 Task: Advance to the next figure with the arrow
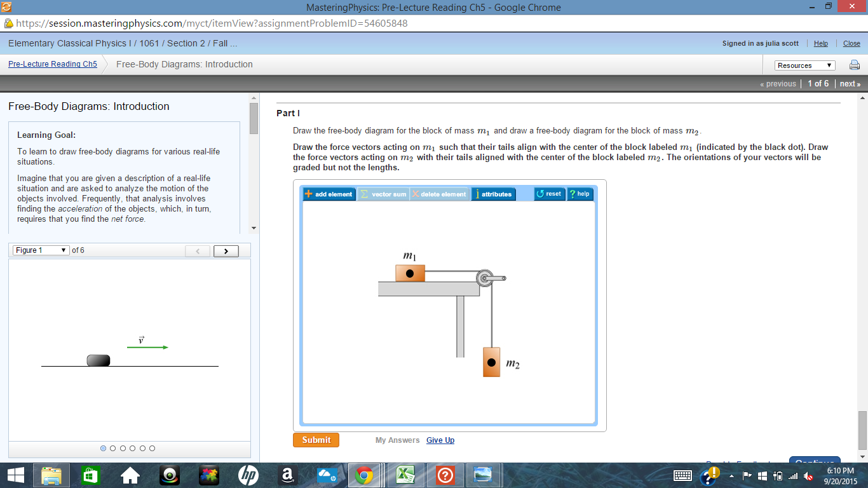[226, 250]
